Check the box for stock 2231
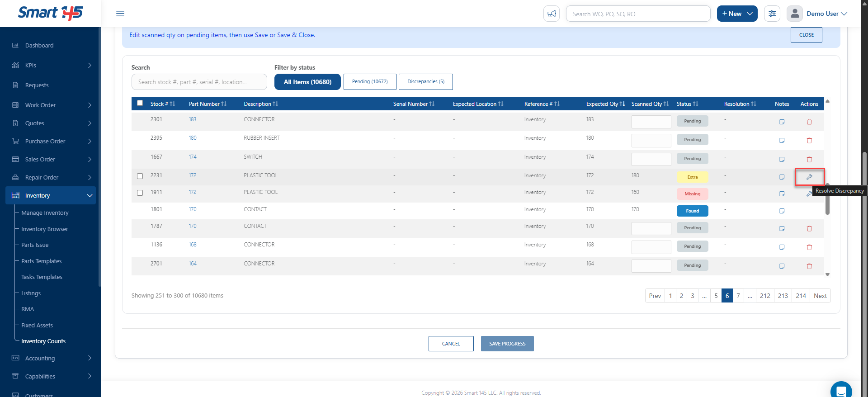868x397 pixels. [x=140, y=176]
